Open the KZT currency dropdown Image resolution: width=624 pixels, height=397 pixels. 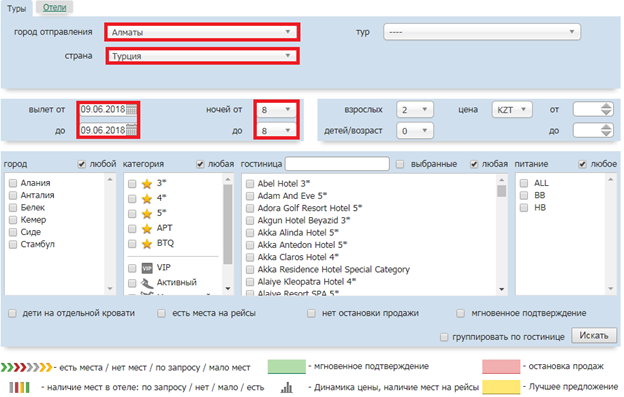[512, 110]
